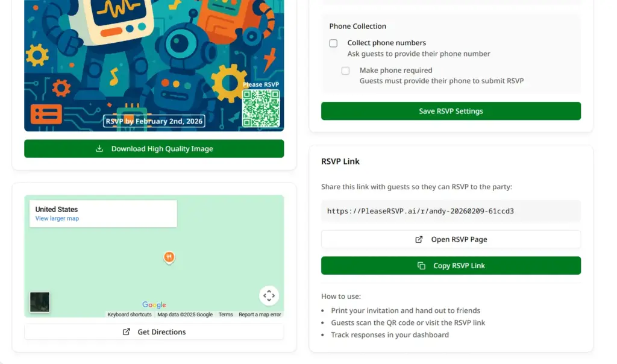Select the RSVP link URL field

click(451, 211)
